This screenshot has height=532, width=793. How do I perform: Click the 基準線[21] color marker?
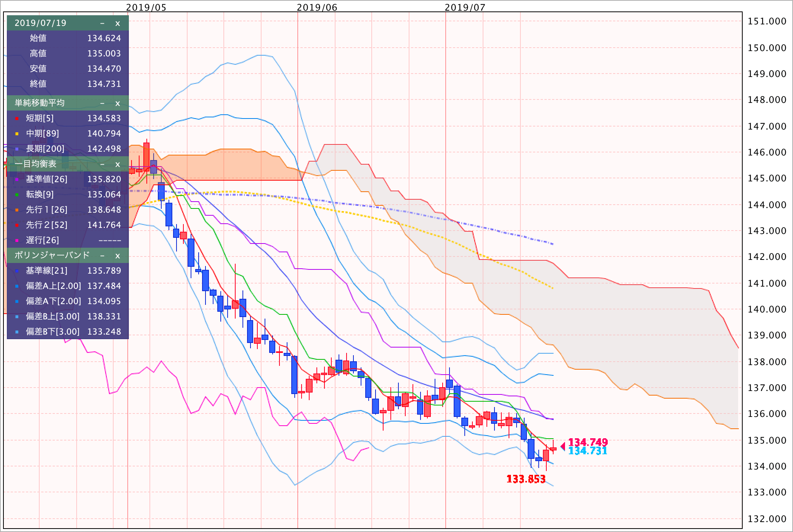pos(17,271)
